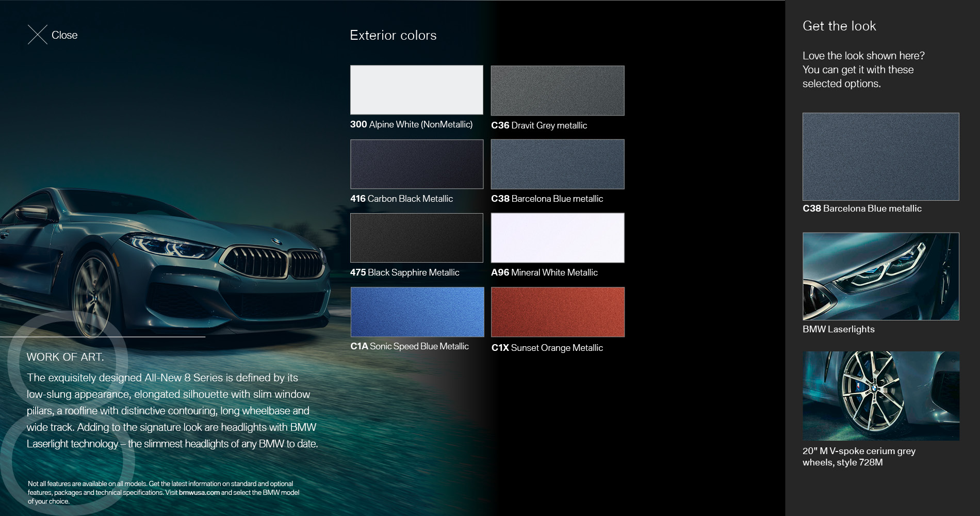
Task: Click the '20" M V-spoke cerium grey wheels' caption
Action: 859,457
